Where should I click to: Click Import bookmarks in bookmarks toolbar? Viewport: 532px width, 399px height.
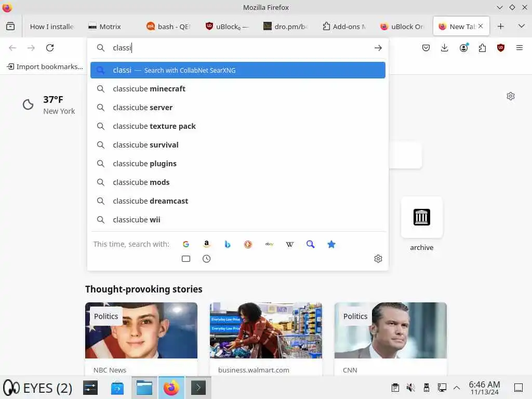45,67
